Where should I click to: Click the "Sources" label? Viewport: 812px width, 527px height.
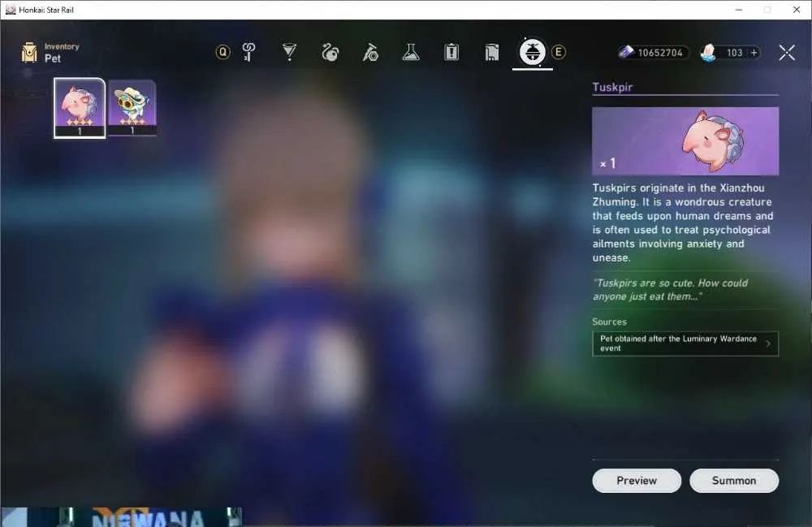(x=610, y=322)
